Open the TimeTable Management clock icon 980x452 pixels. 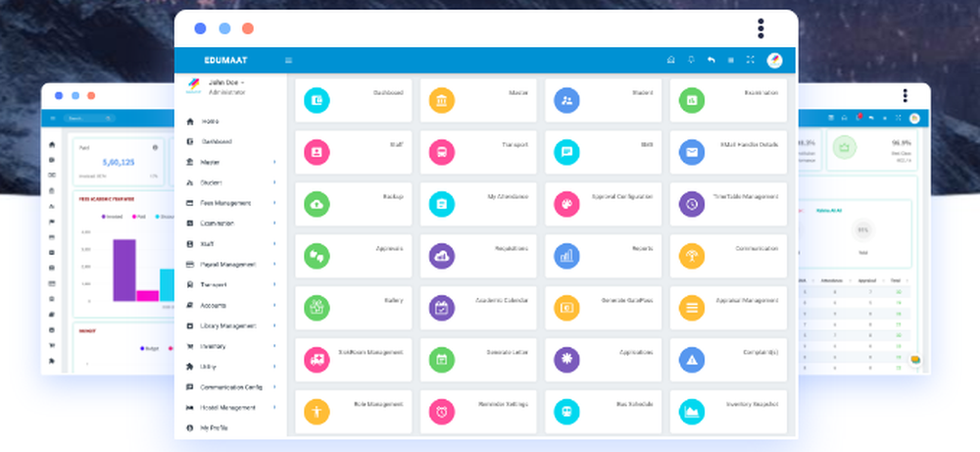(x=692, y=204)
